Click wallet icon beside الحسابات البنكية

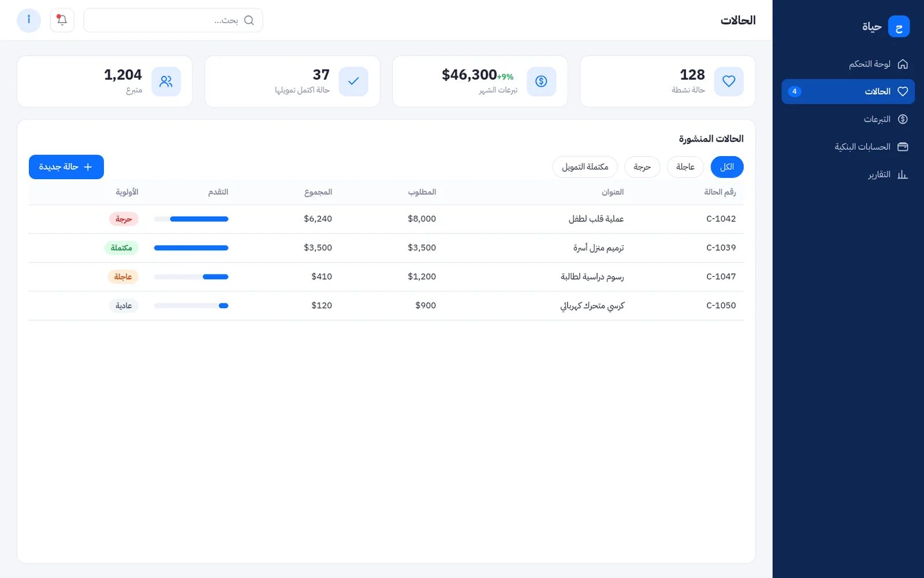pos(903,147)
